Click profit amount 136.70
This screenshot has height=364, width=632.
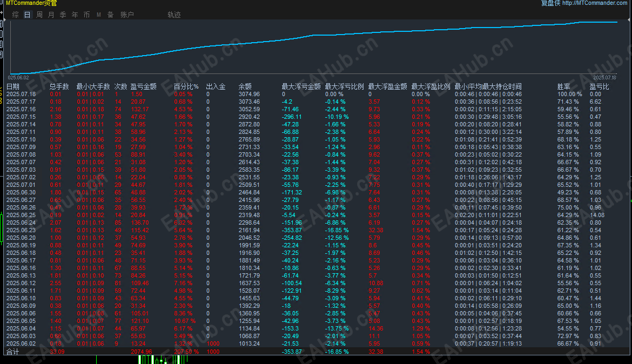tap(140, 223)
